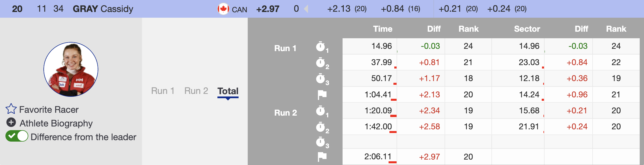
Task: Click Run 2 third intermediate stopwatch icon
Action: click(x=321, y=142)
